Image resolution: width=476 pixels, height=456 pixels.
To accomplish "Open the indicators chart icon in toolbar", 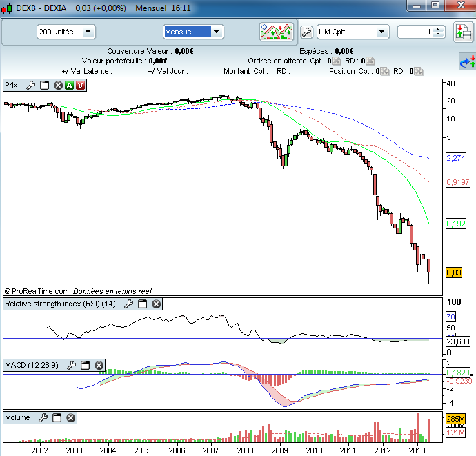I will coord(277,32).
